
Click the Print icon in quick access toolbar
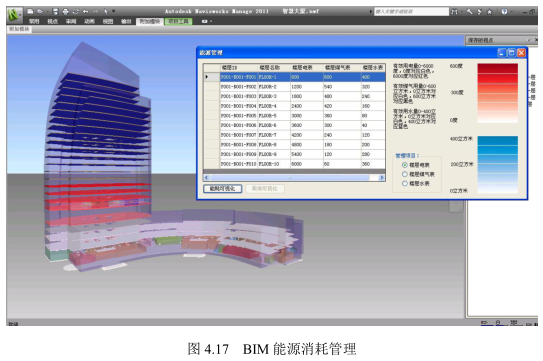pyautogui.click(x=65, y=11)
